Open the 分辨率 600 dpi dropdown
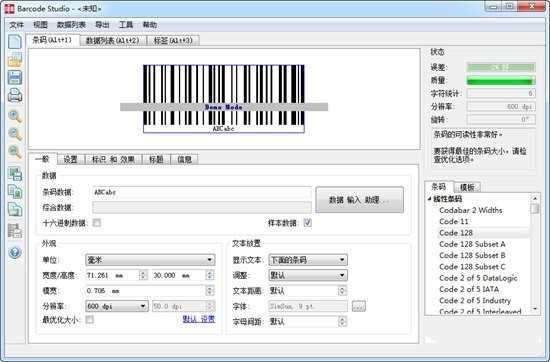The height and width of the screenshot is (362, 550). tap(116, 306)
